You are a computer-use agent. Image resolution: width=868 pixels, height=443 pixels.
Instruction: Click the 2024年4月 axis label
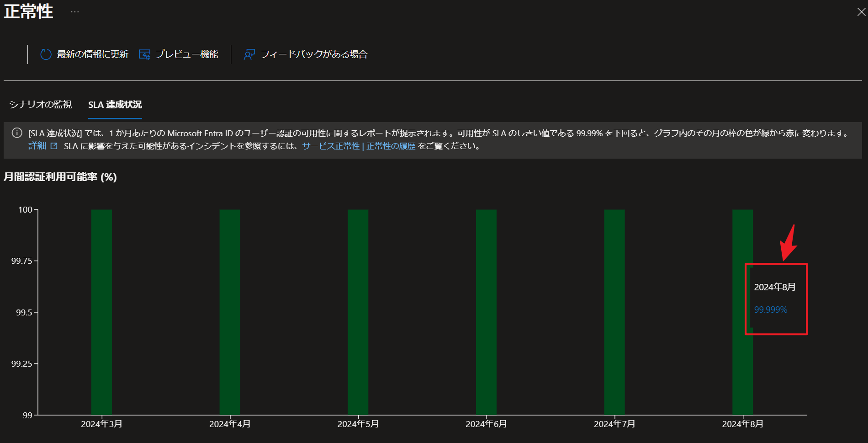point(230,424)
